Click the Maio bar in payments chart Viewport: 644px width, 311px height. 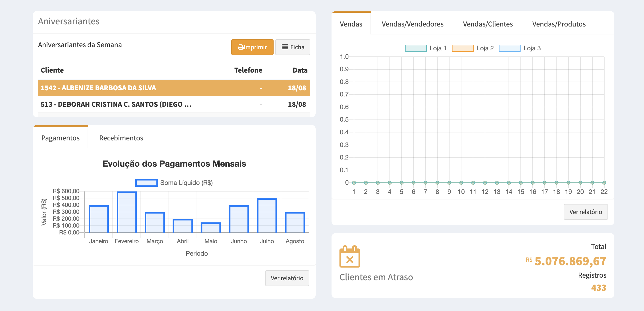coord(211,228)
